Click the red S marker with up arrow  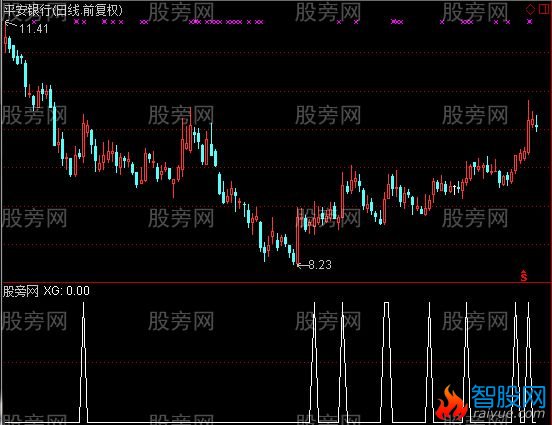tap(524, 276)
